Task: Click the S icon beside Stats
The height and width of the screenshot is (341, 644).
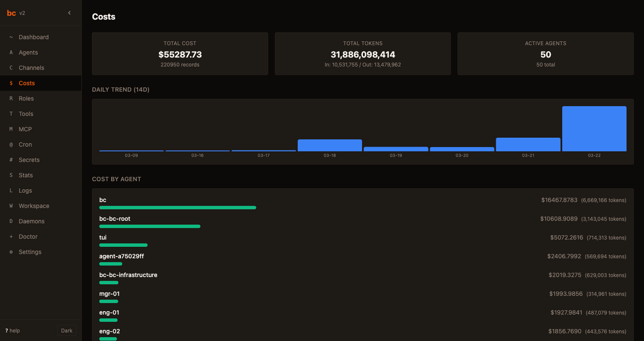Action: pyautogui.click(x=11, y=175)
